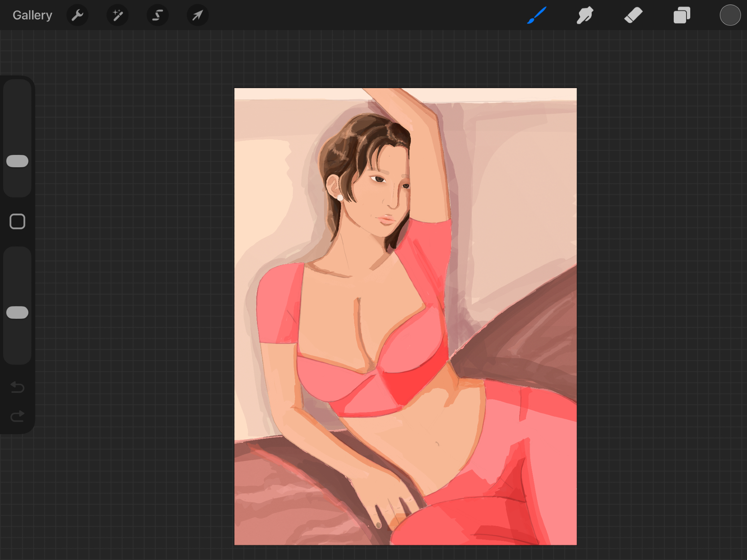Open the active color picker circle

click(730, 15)
